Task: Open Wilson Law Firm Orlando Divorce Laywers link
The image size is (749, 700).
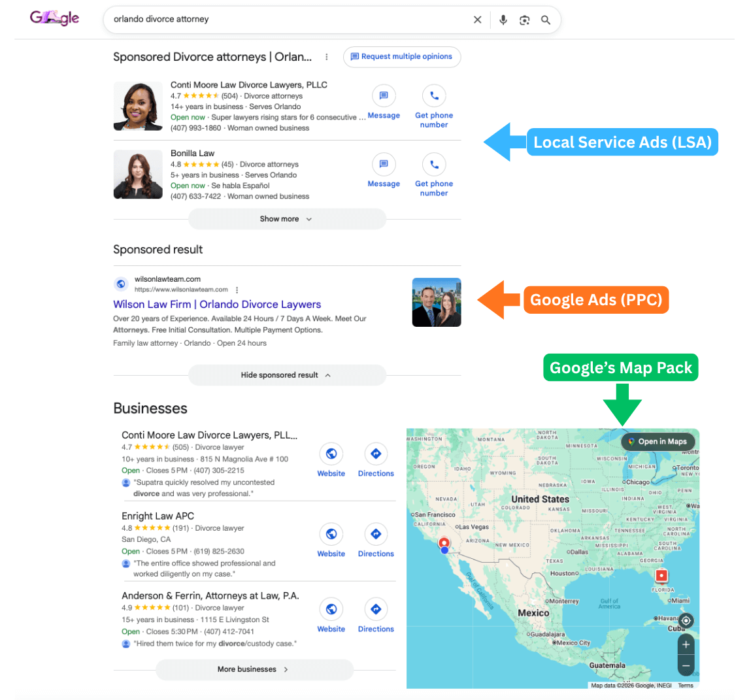Action: pos(217,305)
